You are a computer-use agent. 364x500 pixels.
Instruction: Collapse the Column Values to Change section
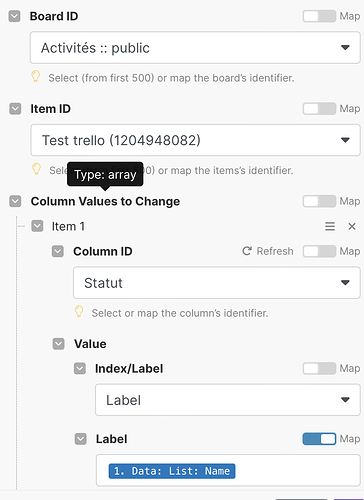tap(15, 201)
